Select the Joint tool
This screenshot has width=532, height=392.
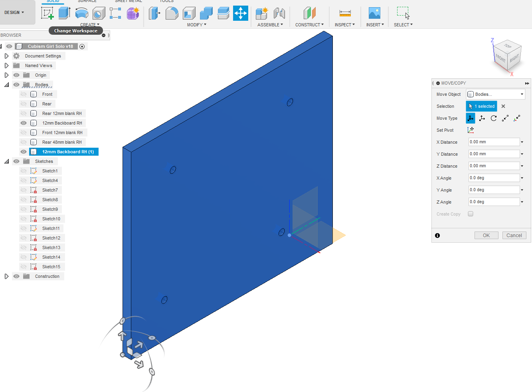point(279,13)
